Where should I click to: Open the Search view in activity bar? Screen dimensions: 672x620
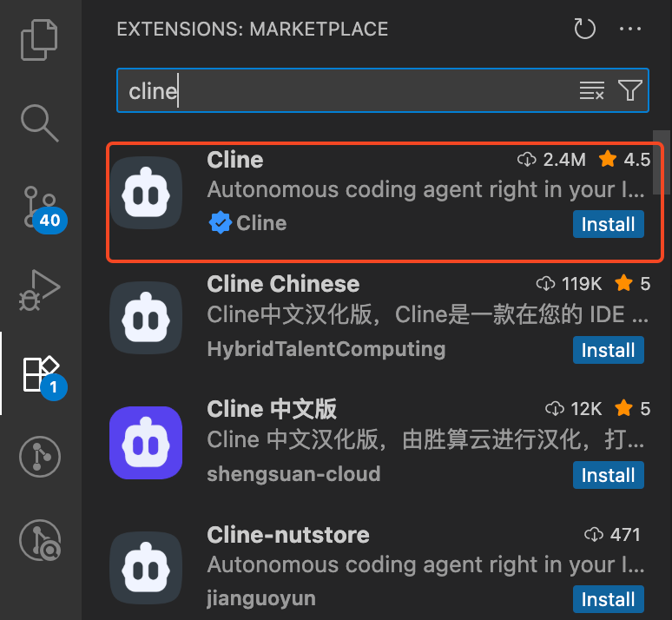coord(39,122)
